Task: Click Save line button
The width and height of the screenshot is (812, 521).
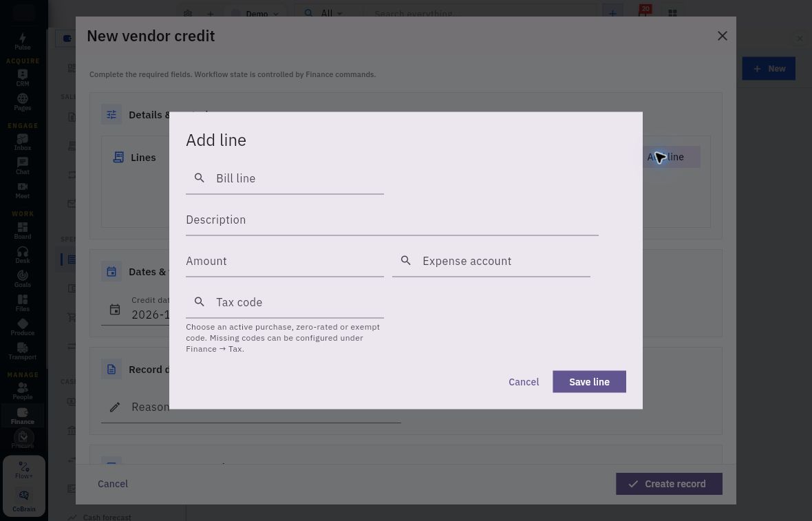Action: click(589, 382)
